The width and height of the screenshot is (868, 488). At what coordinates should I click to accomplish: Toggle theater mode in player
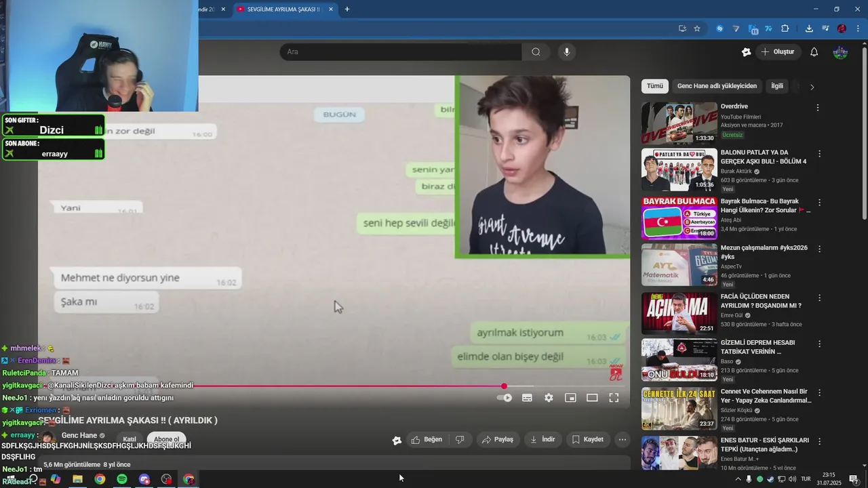pyautogui.click(x=592, y=398)
